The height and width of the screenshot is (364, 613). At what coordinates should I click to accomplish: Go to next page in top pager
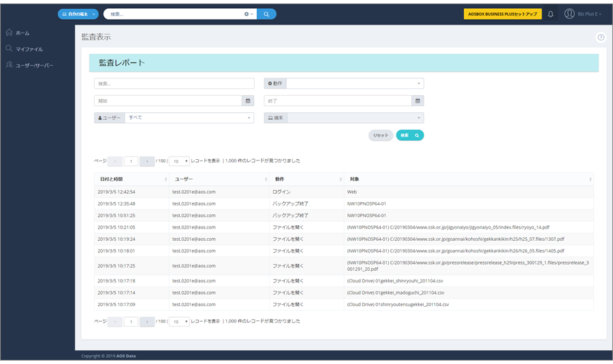point(147,161)
